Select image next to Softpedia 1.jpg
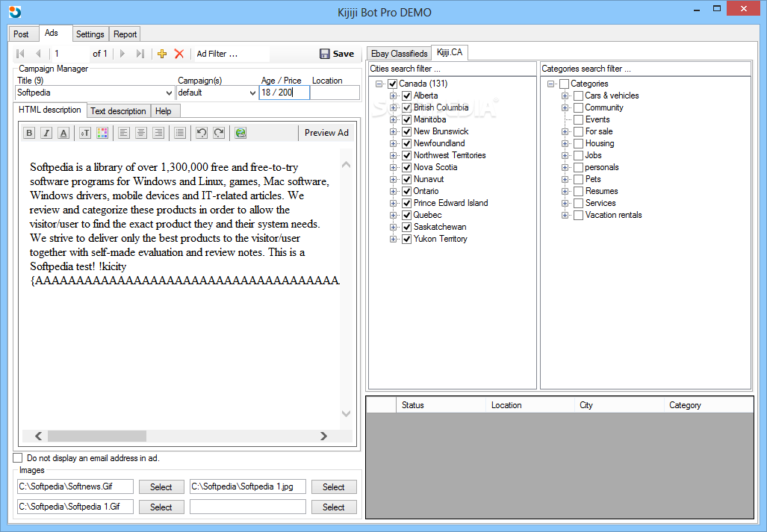Viewport: 767px width, 532px height. [x=334, y=487]
